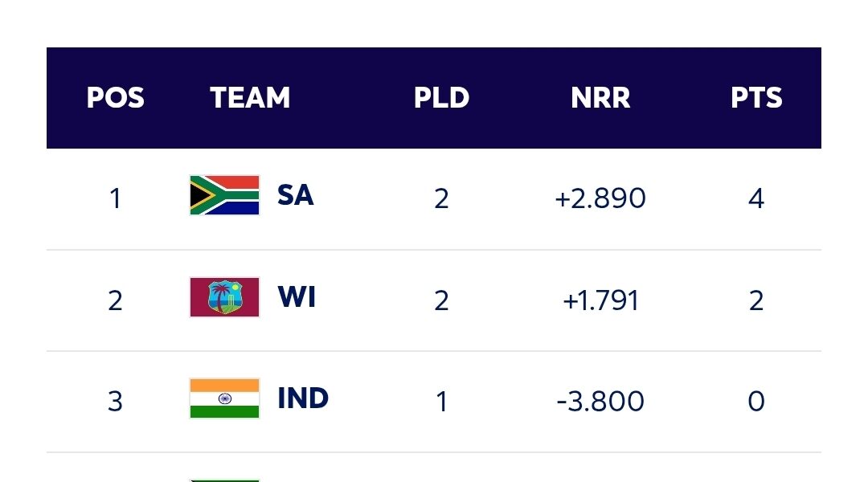Click South Africa's points value 4
The image size is (868, 482).
click(x=756, y=198)
